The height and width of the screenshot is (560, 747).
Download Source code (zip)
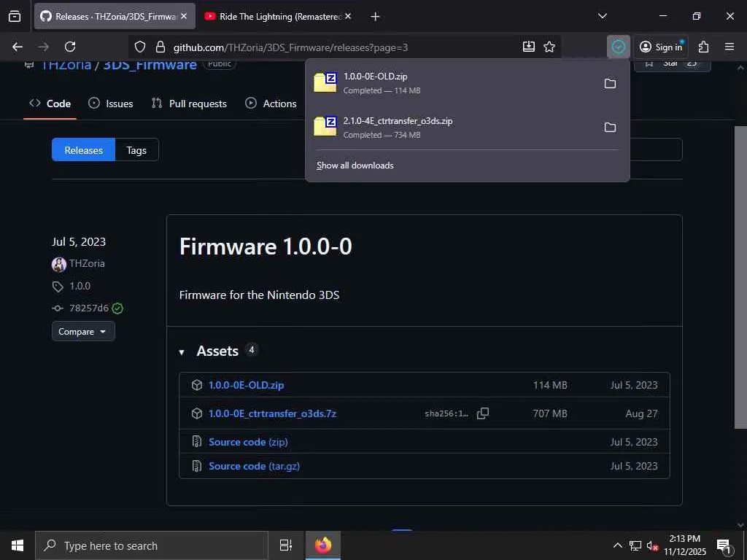pyautogui.click(x=248, y=443)
